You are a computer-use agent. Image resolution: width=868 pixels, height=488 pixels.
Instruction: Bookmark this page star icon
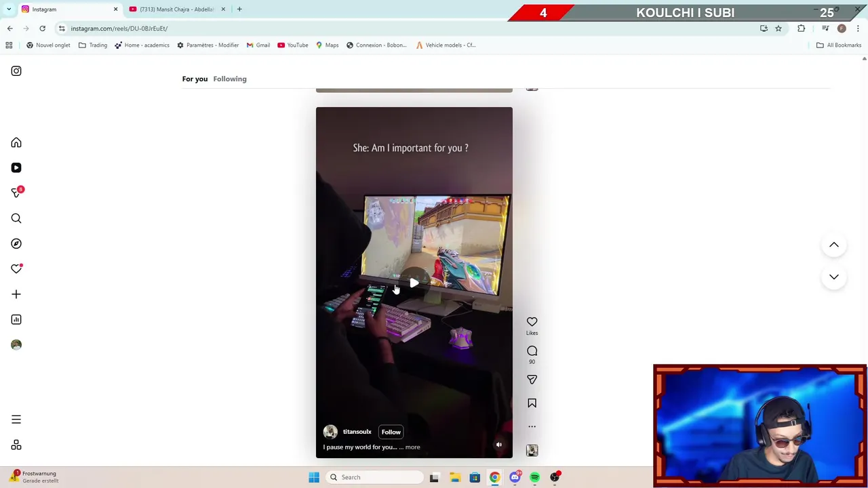[x=778, y=28]
